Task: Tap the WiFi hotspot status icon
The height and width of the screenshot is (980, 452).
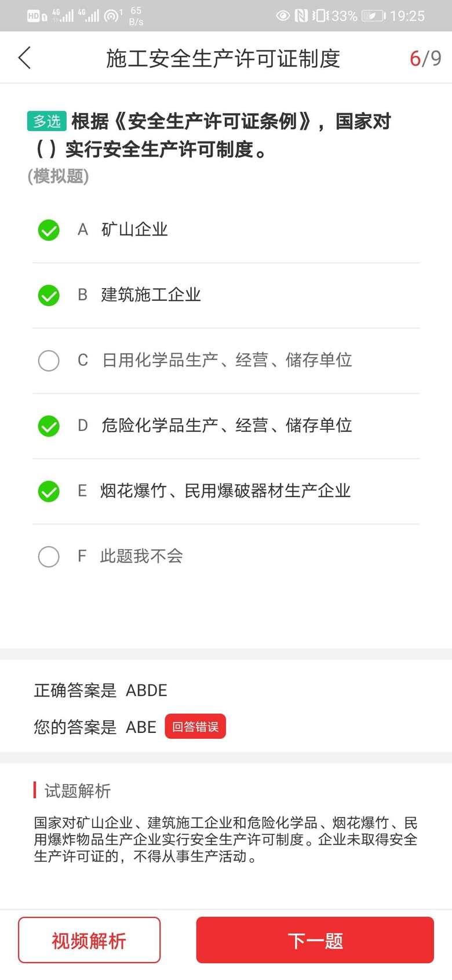Action: point(112,16)
